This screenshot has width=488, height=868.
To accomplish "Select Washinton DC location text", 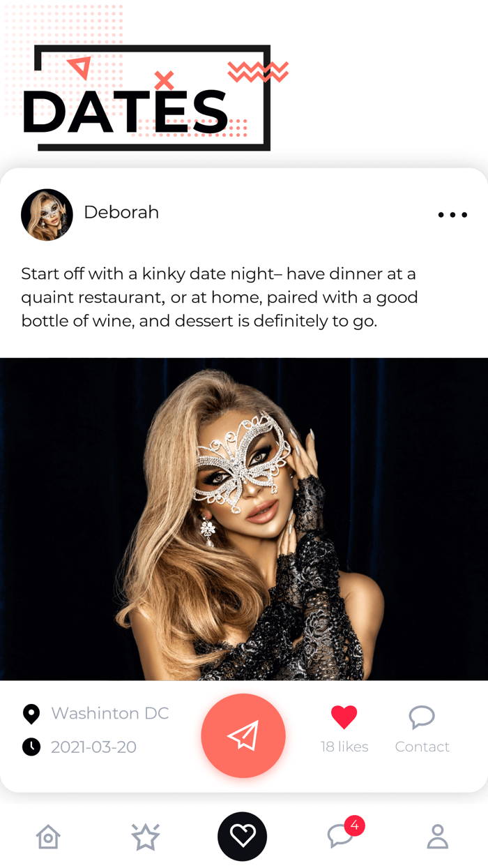I will pos(110,713).
